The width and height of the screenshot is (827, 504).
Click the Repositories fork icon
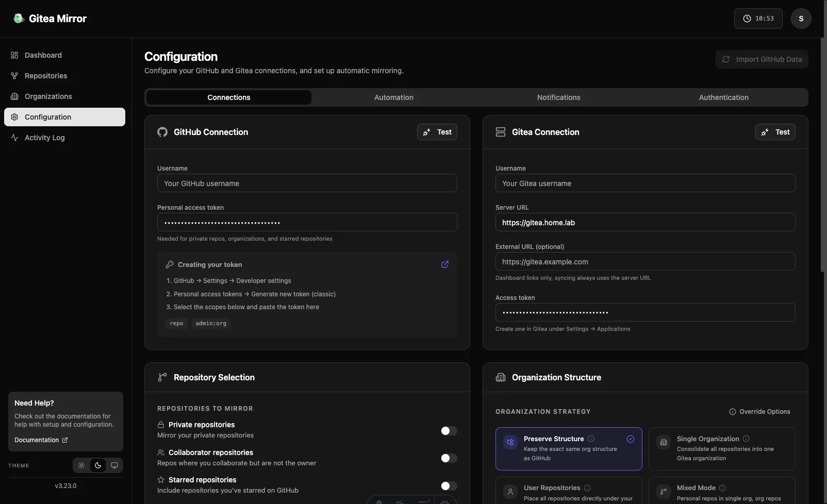tap(14, 76)
